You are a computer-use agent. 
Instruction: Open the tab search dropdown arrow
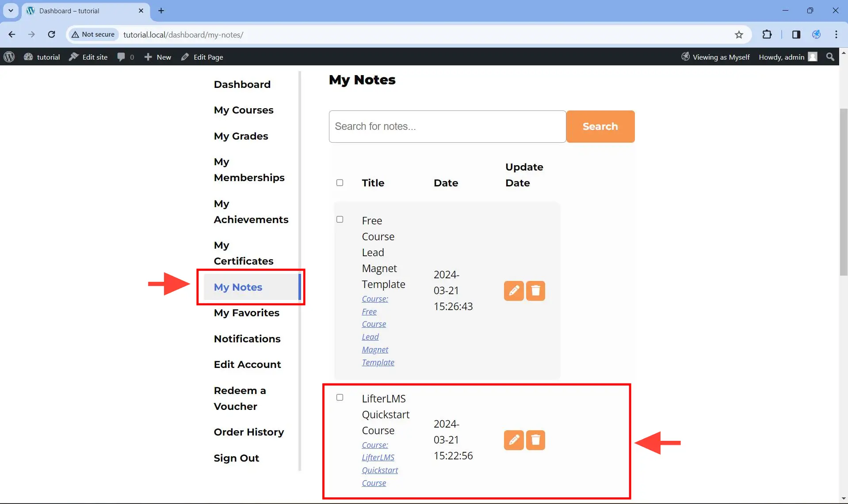[11, 11]
